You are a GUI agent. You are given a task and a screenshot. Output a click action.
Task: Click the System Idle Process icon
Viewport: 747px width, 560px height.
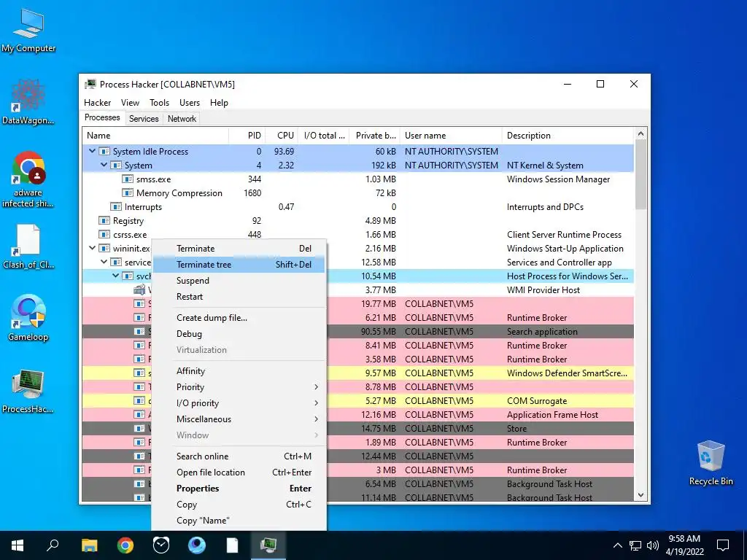[x=104, y=152]
